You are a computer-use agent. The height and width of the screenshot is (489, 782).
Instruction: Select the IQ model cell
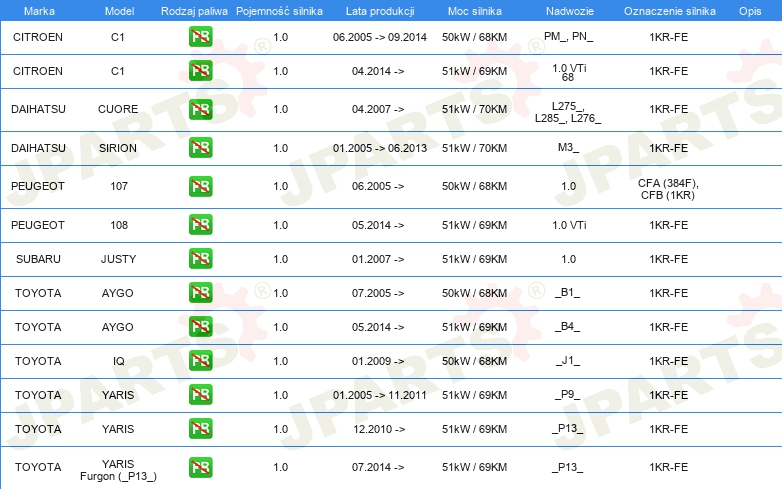(x=119, y=361)
